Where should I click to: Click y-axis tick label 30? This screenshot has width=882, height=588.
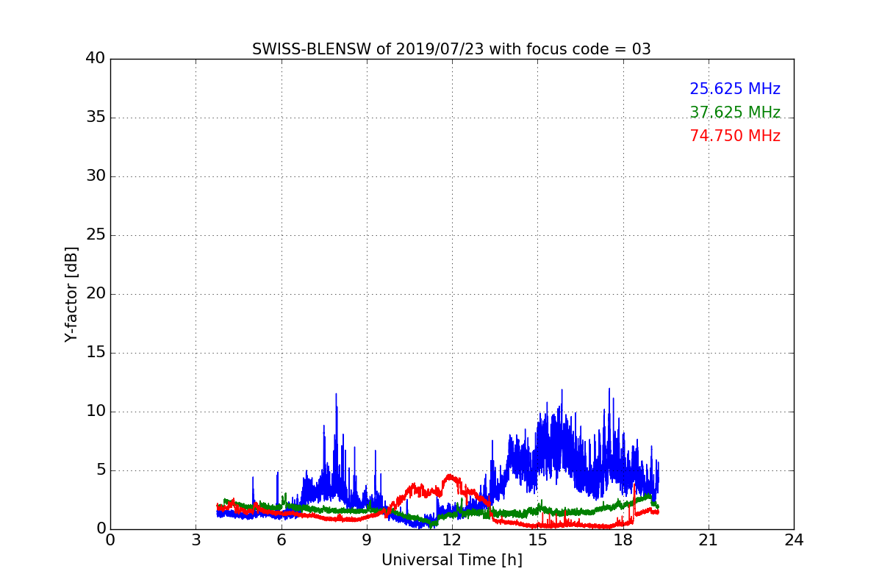tap(96, 176)
